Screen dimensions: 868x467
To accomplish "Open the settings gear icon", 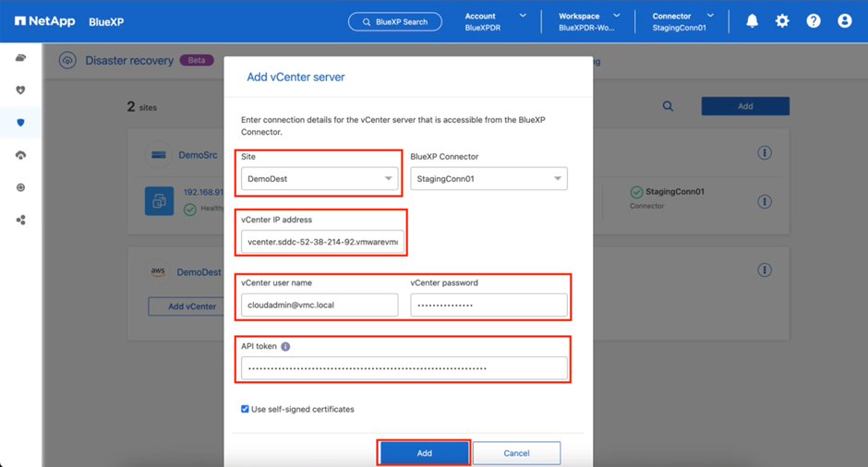I will click(782, 20).
